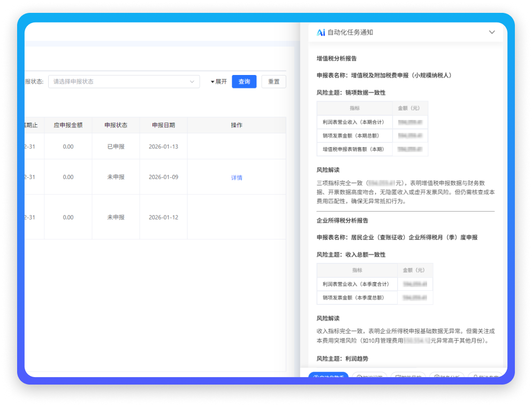This screenshot has width=532, height=406.
Task: Expand more filters with 展开
Action: click(219, 82)
